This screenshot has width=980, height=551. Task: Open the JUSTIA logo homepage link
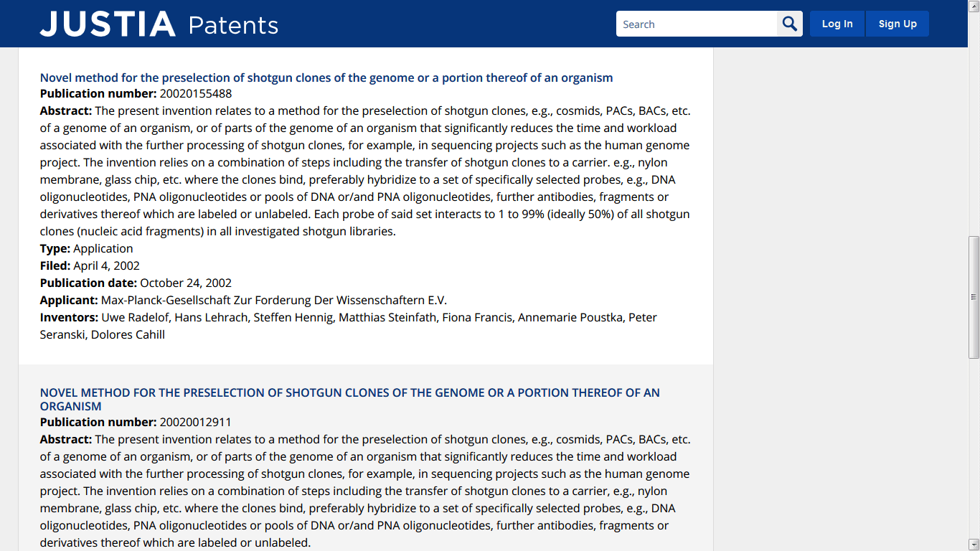coord(108,24)
